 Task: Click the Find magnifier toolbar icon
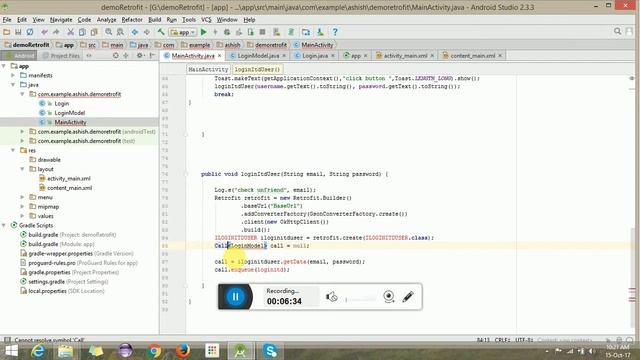pyautogui.click(x=109, y=32)
